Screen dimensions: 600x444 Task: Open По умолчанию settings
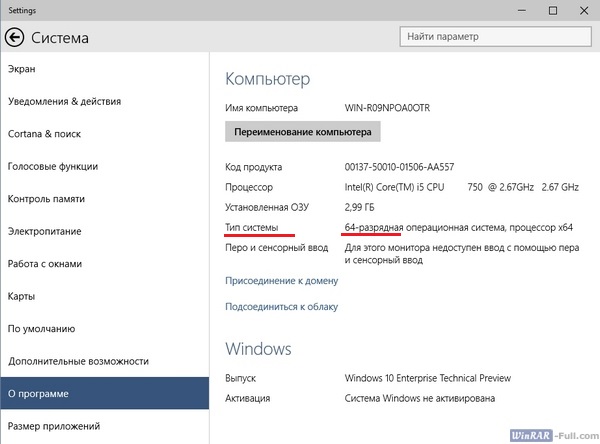pyautogui.click(x=40, y=329)
